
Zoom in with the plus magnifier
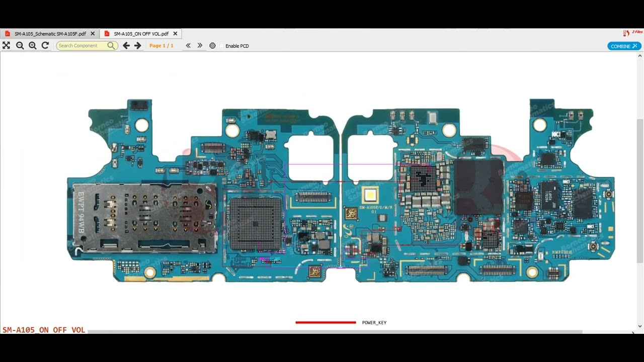pyautogui.click(x=32, y=45)
